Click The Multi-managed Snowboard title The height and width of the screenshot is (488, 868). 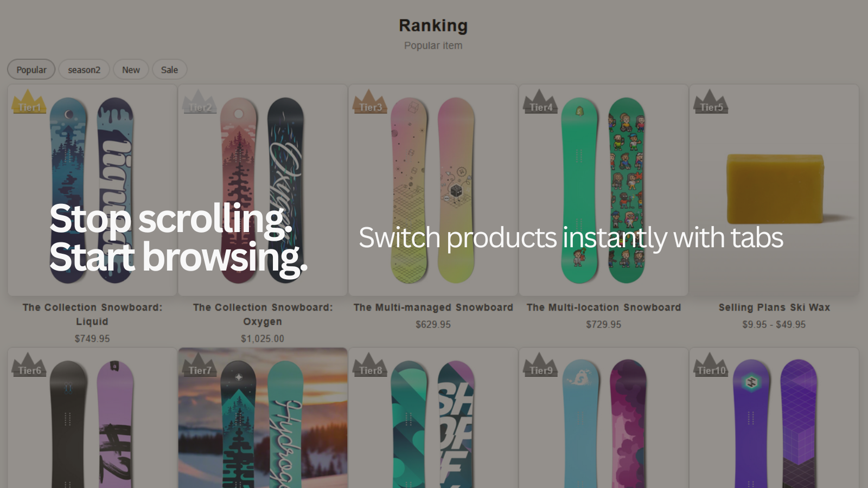coord(432,307)
